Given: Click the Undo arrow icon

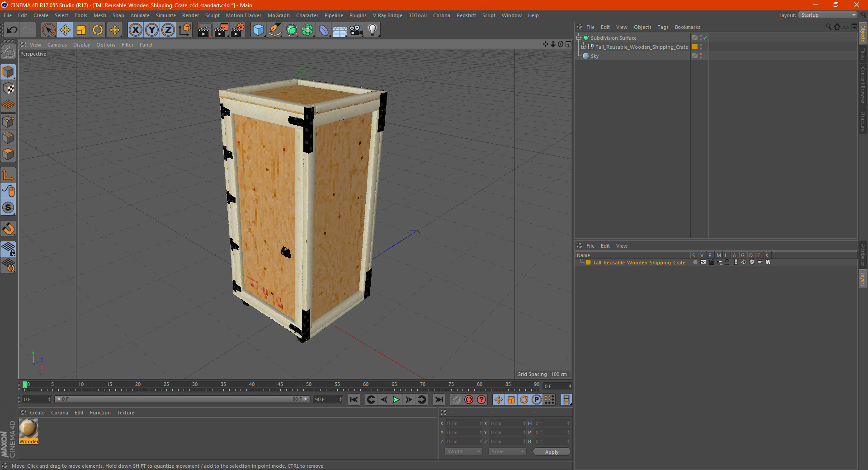Looking at the screenshot, I should 12,30.
